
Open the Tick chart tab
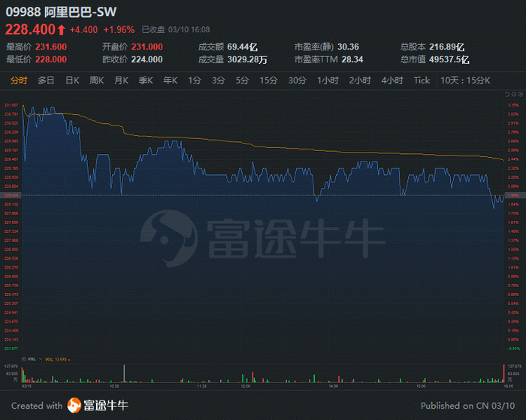[422, 80]
